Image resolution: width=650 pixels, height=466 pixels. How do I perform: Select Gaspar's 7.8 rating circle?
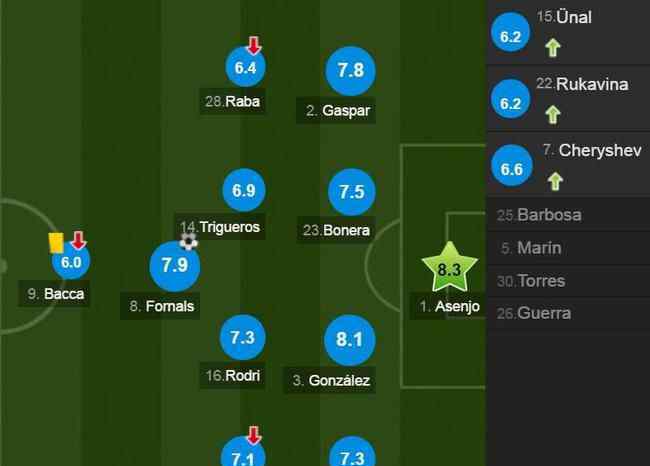pyautogui.click(x=351, y=70)
